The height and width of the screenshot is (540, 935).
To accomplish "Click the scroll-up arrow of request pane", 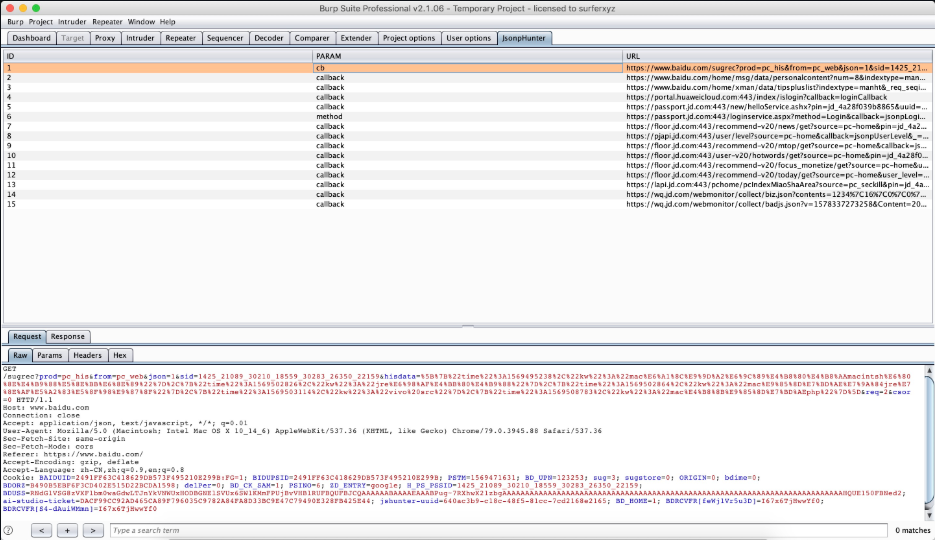I will point(929,370).
